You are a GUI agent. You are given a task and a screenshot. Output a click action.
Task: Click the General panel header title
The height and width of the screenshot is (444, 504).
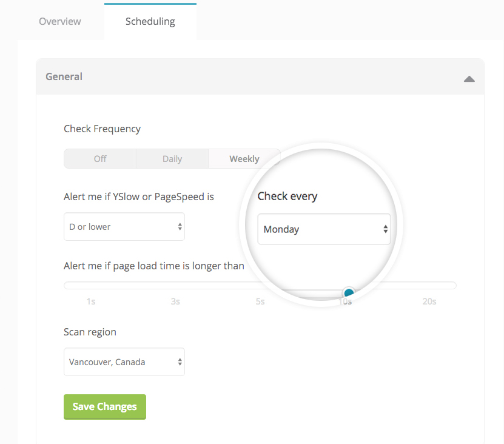tap(64, 77)
